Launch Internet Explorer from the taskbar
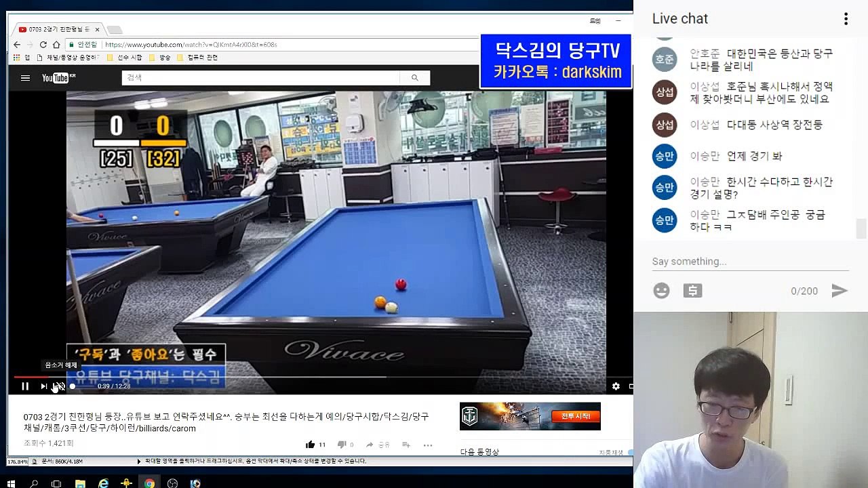 tap(103, 483)
